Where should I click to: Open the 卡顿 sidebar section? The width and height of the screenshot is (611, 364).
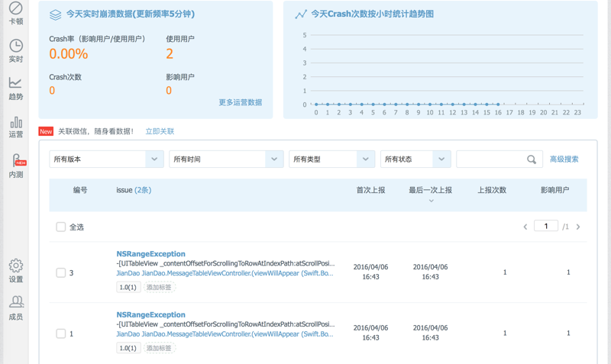point(15,13)
